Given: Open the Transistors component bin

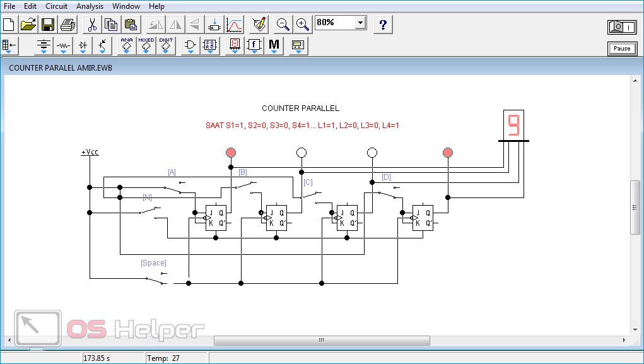Looking at the screenshot, I should click(103, 45).
